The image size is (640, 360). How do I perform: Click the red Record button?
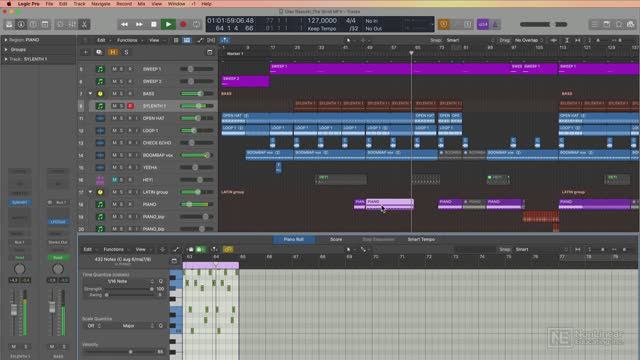click(183, 24)
